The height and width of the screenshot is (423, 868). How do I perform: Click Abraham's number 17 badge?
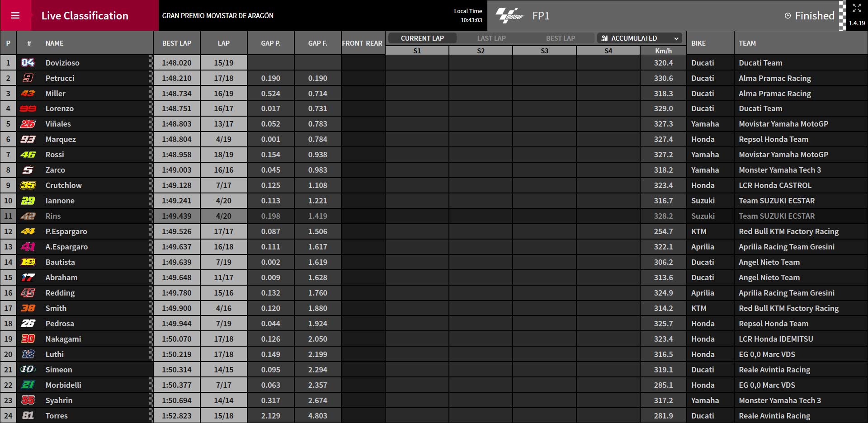[x=28, y=277]
